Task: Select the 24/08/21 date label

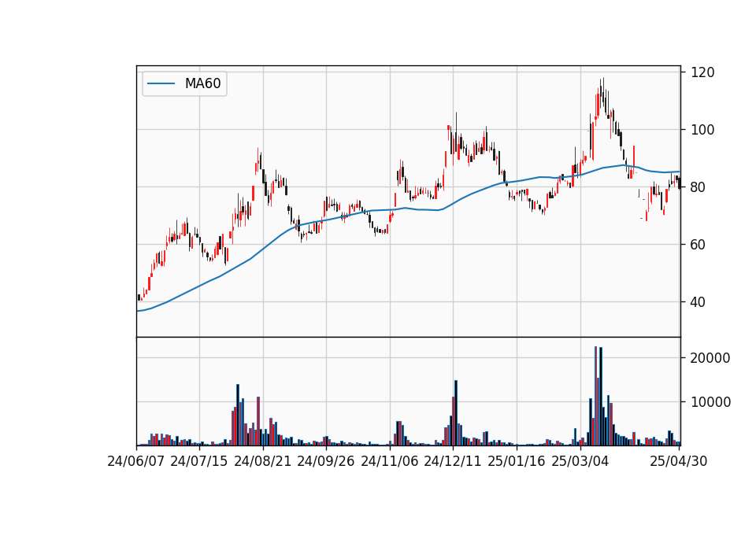Action: [263, 461]
